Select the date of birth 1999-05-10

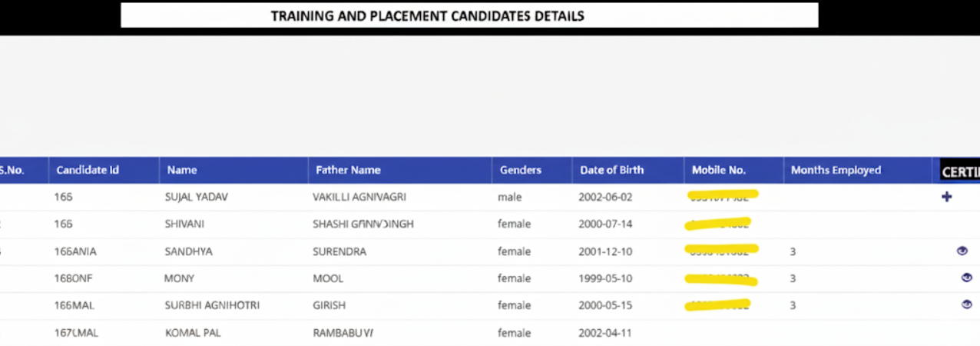point(605,278)
